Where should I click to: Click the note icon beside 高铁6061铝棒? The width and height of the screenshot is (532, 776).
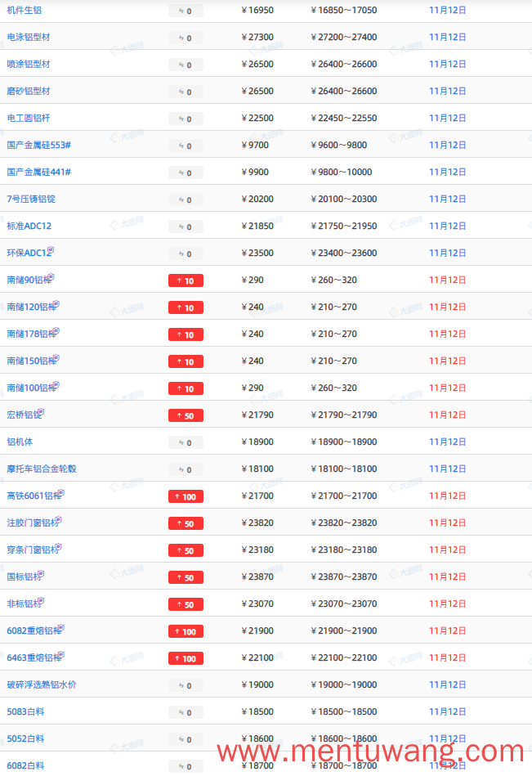pyautogui.click(x=60, y=493)
